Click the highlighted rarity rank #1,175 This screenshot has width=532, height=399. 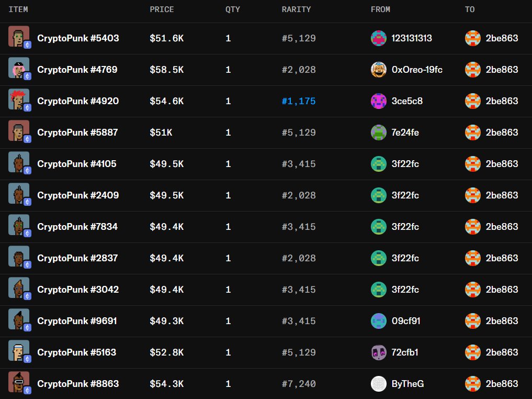(x=299, y=101)
